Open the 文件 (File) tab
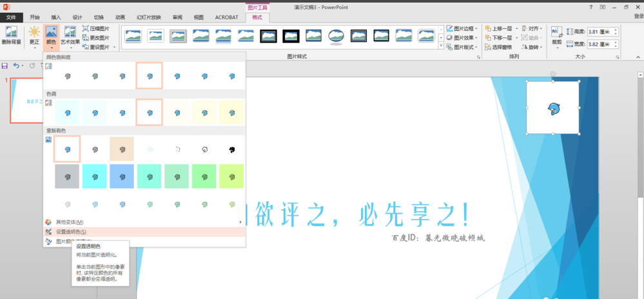This screenshot has height=299, width=644. pyautogui.click(x=11, y=17)
